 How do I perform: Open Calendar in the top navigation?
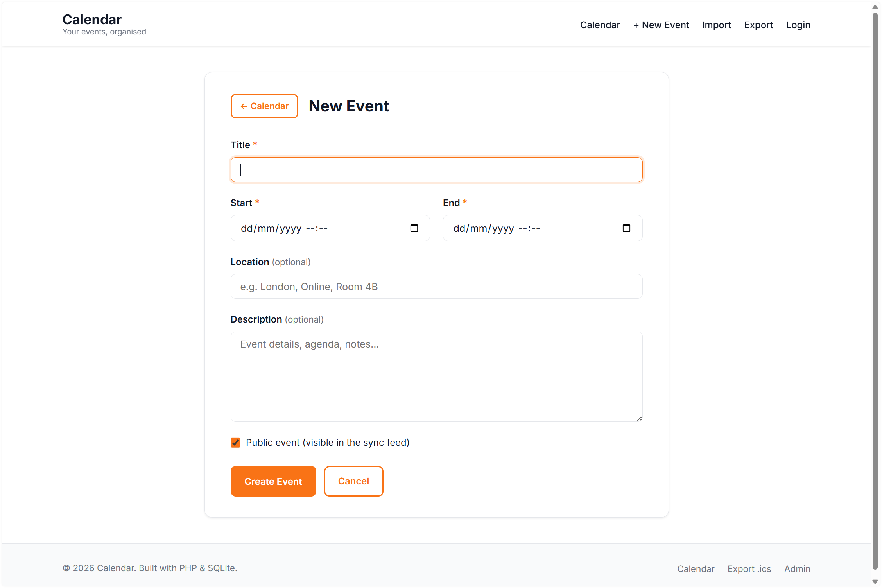click(600, 25)
